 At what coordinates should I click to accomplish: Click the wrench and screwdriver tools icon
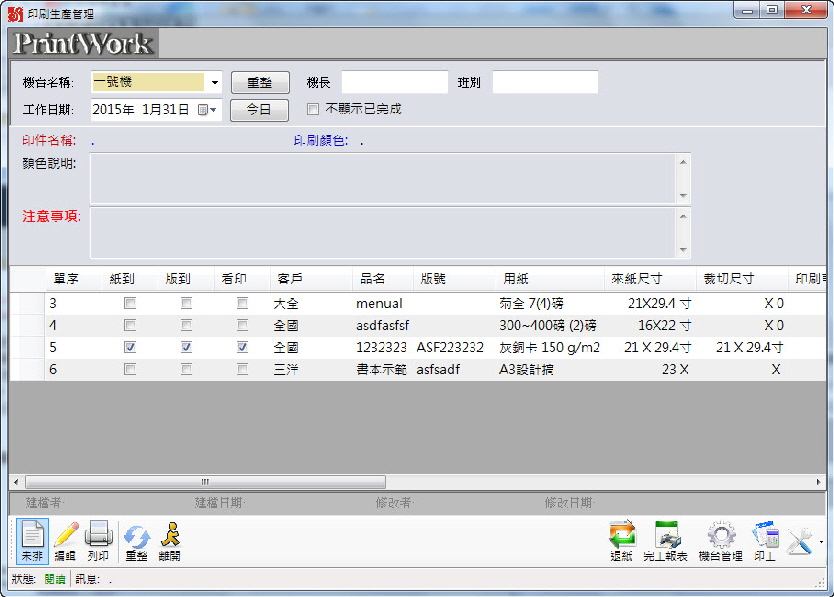point(799,542)
